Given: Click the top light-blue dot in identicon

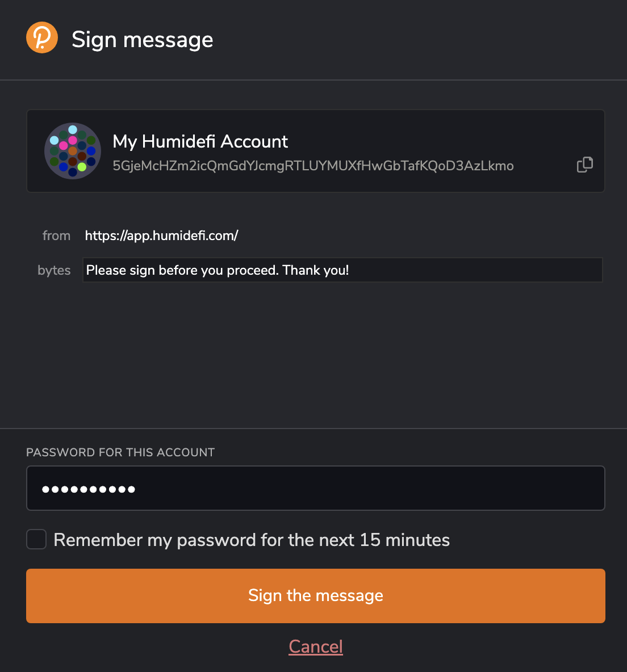Looking at the screenshot, I should click(73, 130).
